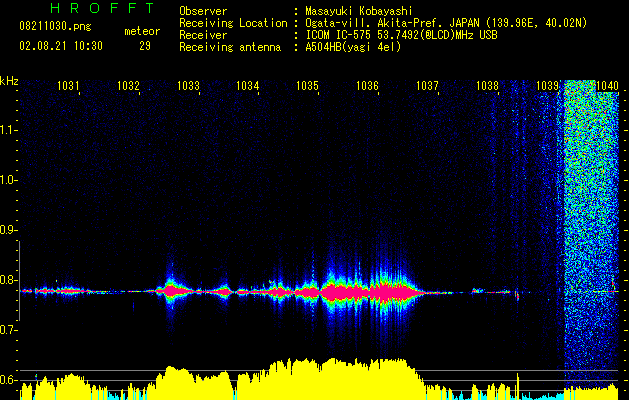Screen dimensions: 629x400
Task: Click the 1037 time marker
Action: (427, 85)
